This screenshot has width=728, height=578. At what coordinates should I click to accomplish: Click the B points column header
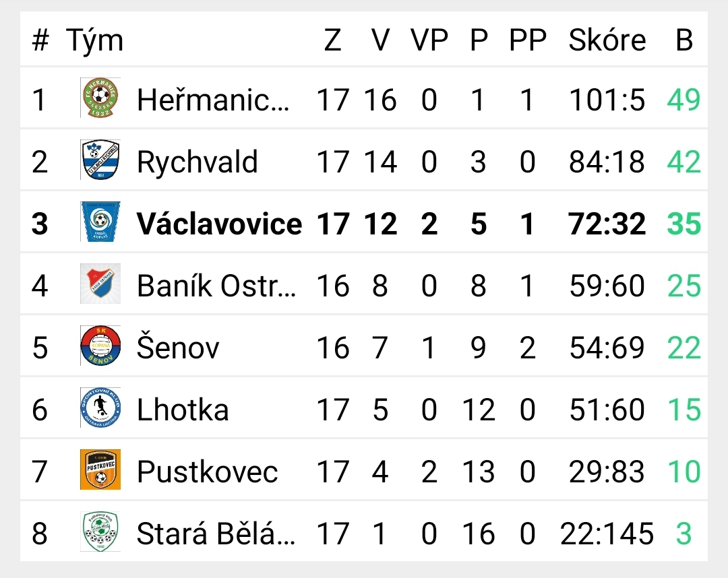point(684,40)
